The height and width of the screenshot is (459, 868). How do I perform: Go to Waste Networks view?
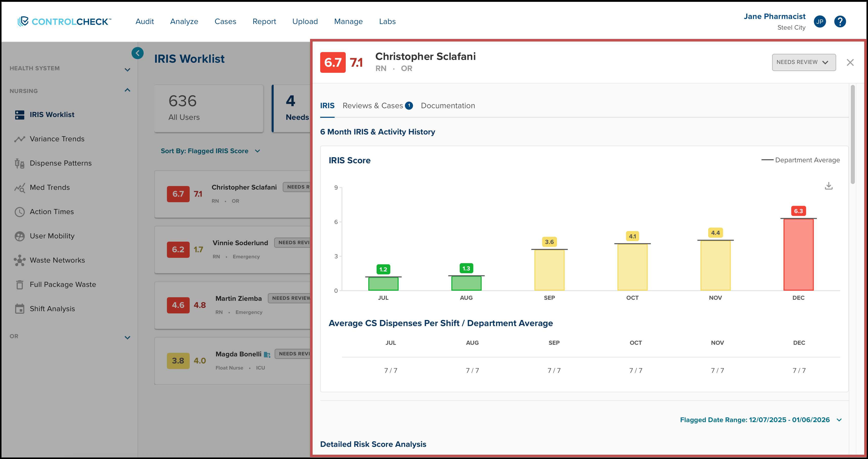(57, 260)
